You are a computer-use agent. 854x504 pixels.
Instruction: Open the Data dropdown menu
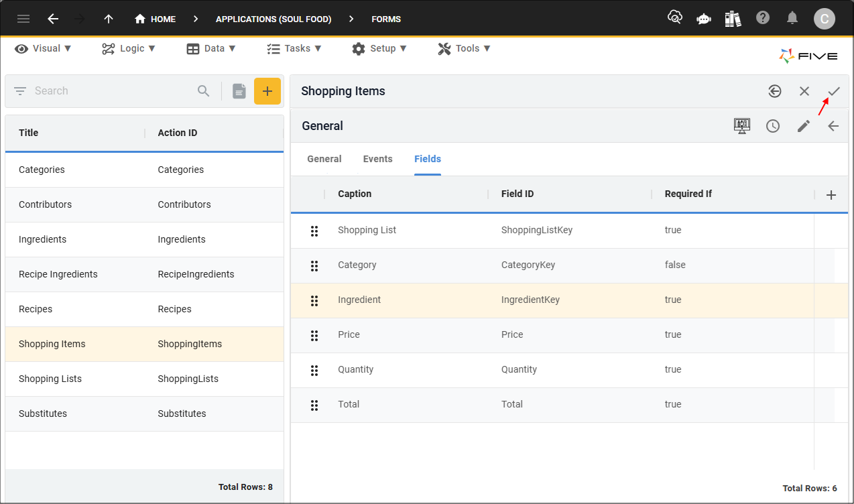[x=211, y=48]
